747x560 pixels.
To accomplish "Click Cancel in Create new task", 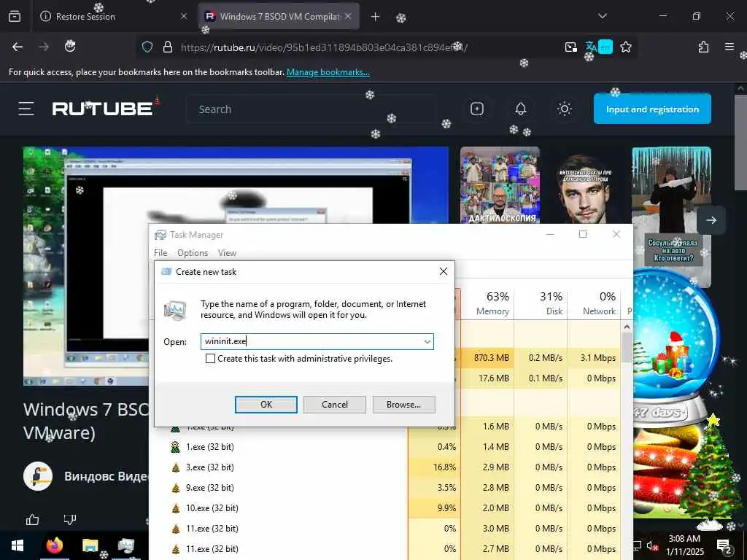I will tap(334, 404).
